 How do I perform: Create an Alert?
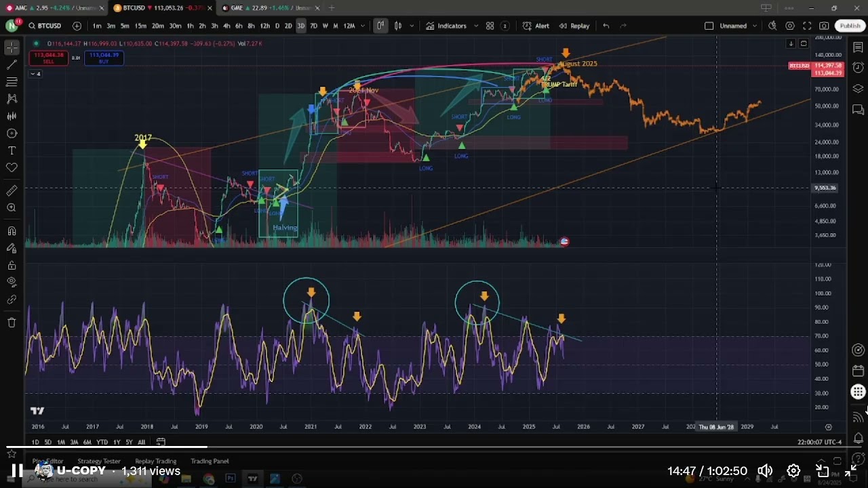tap(536, 26)
